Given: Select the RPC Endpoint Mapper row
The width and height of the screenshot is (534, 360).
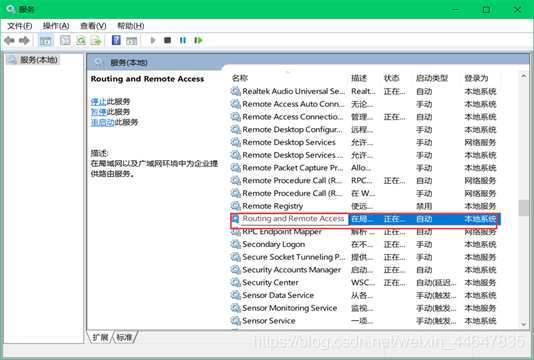Looking at the screenshot, I should pyautogui.click(x=364, y=232).
